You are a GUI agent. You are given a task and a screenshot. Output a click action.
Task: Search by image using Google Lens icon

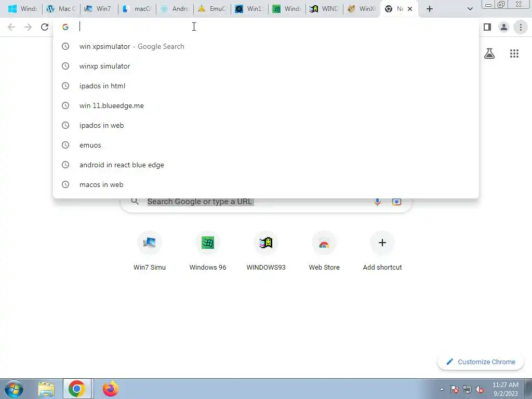click(396, 202)
